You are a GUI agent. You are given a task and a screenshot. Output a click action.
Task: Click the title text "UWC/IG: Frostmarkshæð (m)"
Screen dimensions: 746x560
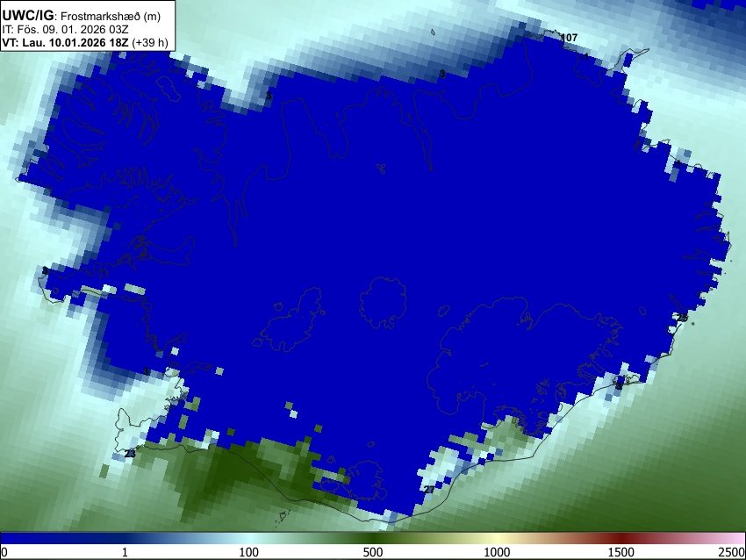click(x=82, y=16)
